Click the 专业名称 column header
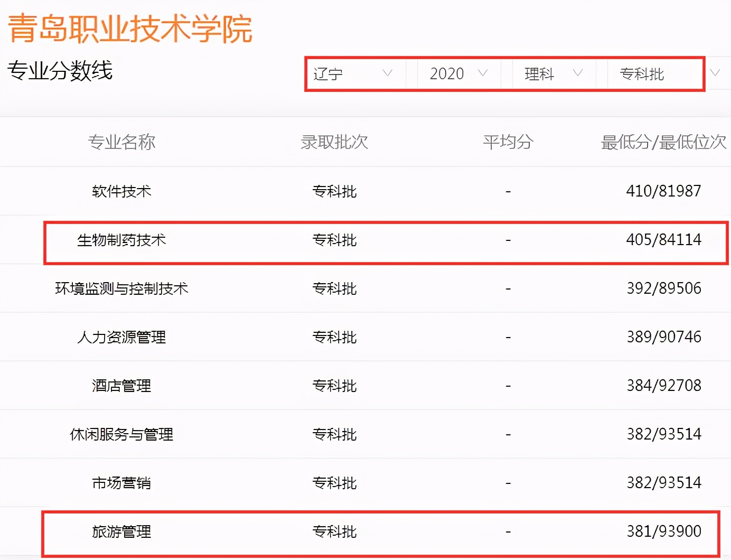The height and width of the screenshot is (560, 731). click(x=121, y=142)
